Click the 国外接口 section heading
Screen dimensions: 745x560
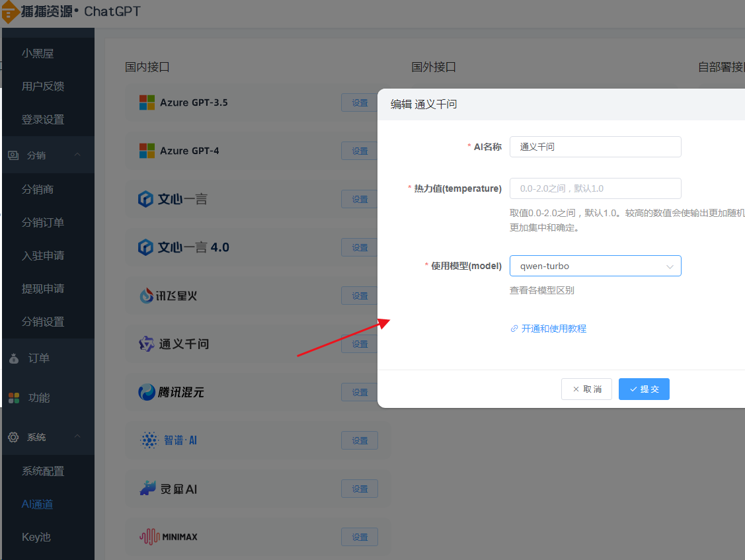tap(434, 67)
